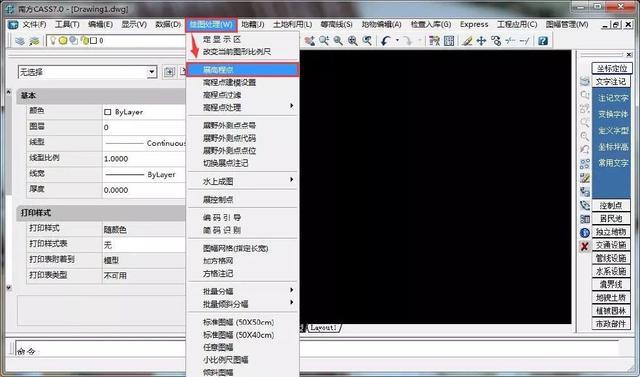This screenshot has height=377, width=640.
Task: Click the 厚度 0.0000 value field
Action: point(143,190)
